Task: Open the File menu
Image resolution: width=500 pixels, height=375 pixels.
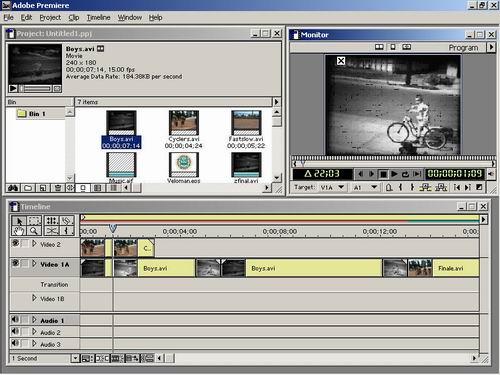Action: pos(8,17)
